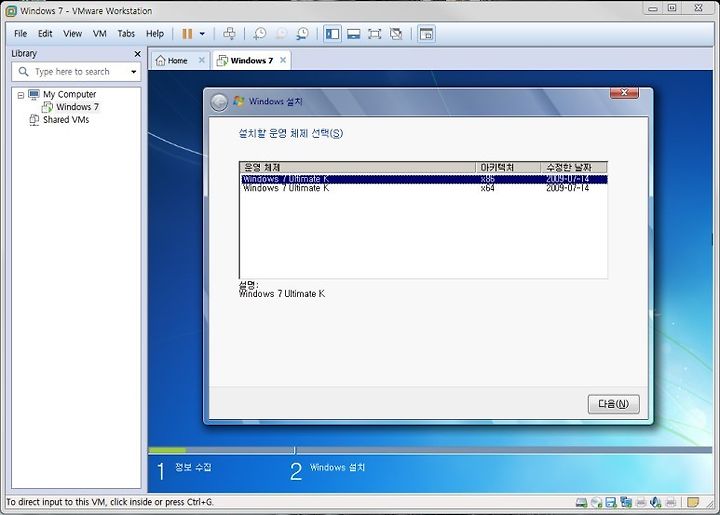This screenshot has height=515, width=720.
Task: Select the x86 Windows 7 Ultimate K row
Action: point(424,179)
